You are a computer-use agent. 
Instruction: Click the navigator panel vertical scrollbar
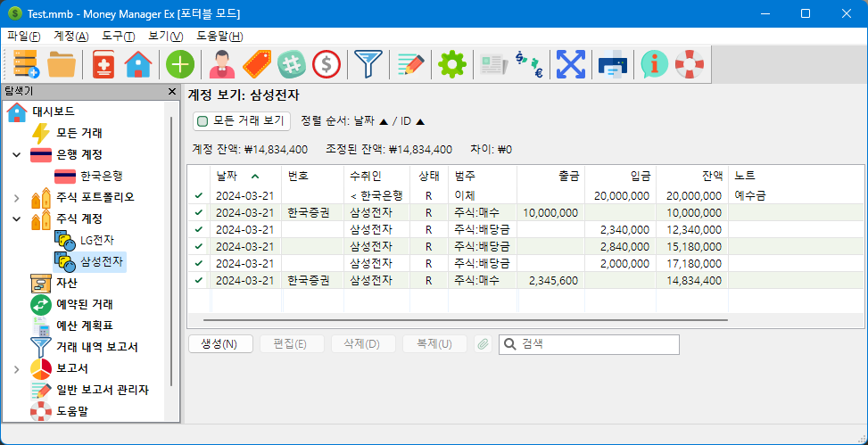[x=171, y=251]
